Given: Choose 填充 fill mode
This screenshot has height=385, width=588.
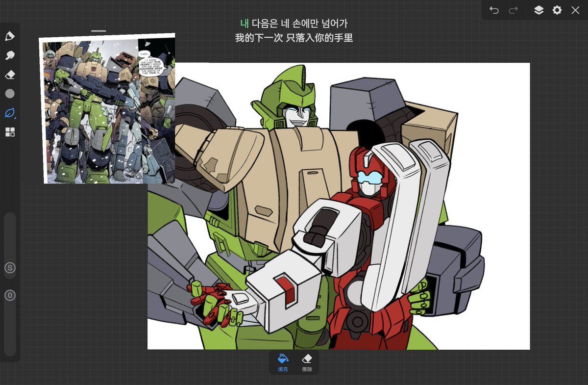Looking at the screenshot, I should [x=283, y=362].
